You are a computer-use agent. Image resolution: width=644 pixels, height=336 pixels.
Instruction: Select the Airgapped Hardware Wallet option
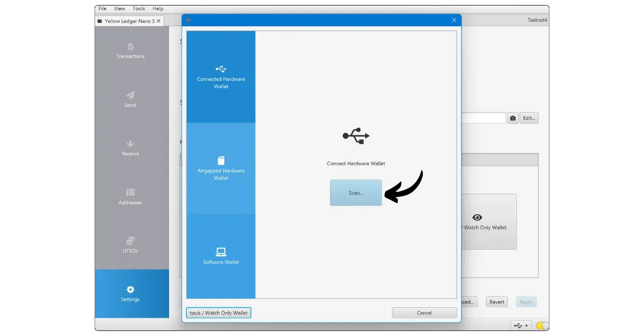[221, 169]
